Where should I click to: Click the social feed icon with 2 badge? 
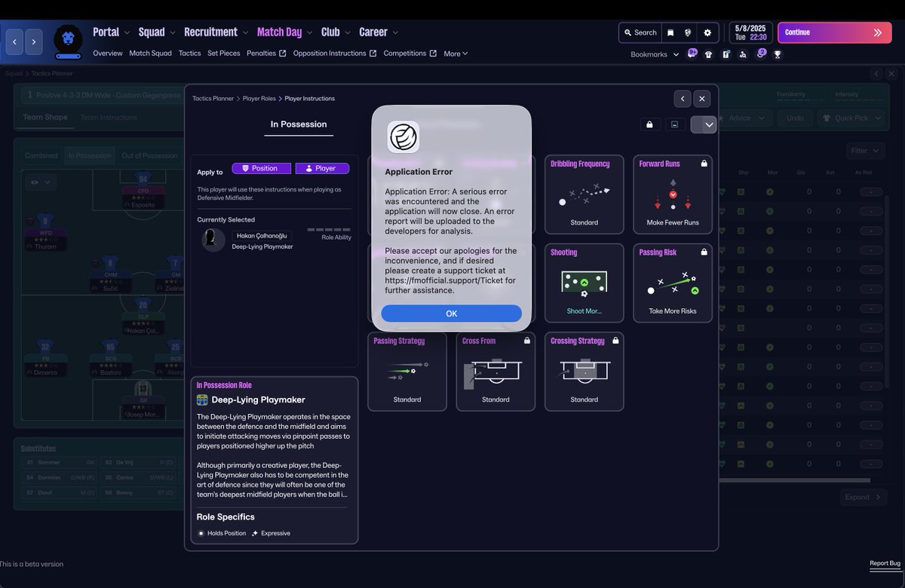[x=760, y=54]
